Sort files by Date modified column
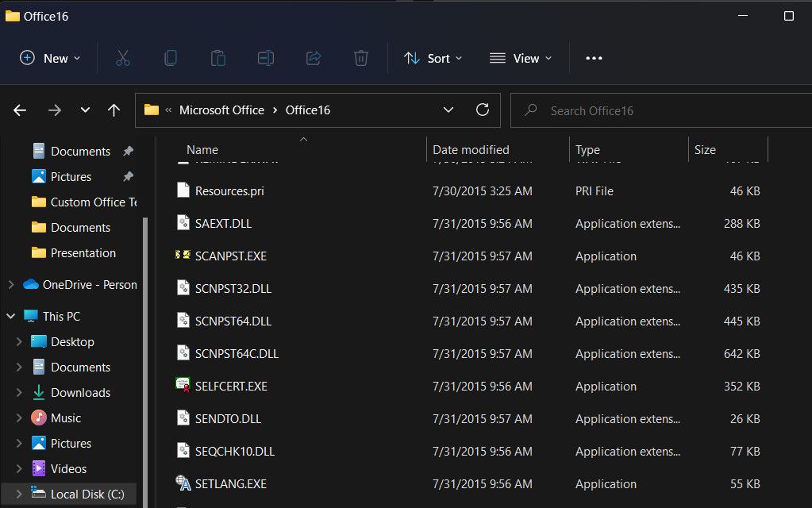 pos(471,149)
